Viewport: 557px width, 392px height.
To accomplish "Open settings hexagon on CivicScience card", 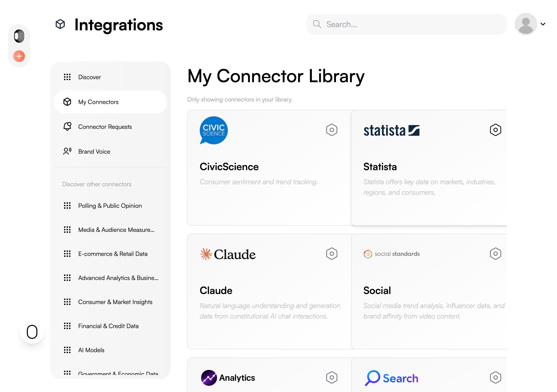I will point(331,130).
